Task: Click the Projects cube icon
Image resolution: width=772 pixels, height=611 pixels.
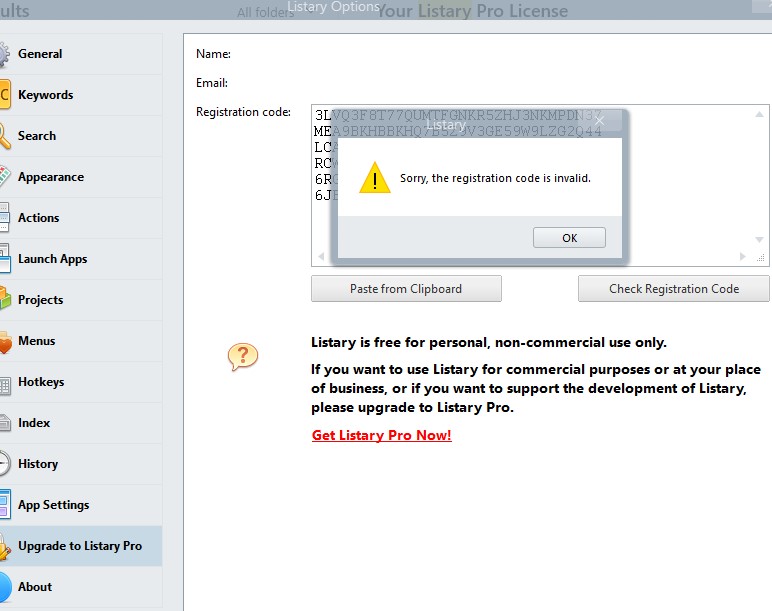Action: point(5,299)
